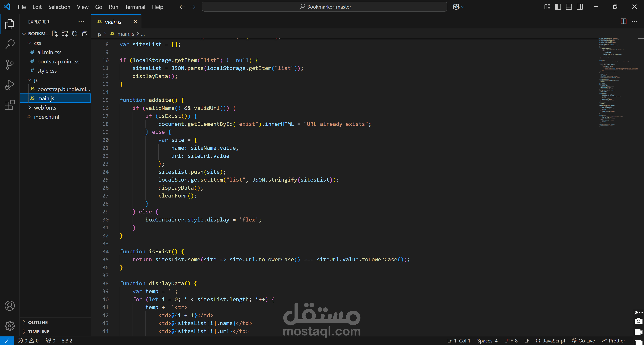This screenshot has width=644, height=345.
Task: Toggle the bottom Panel layout button
Action: click(569, 7)
